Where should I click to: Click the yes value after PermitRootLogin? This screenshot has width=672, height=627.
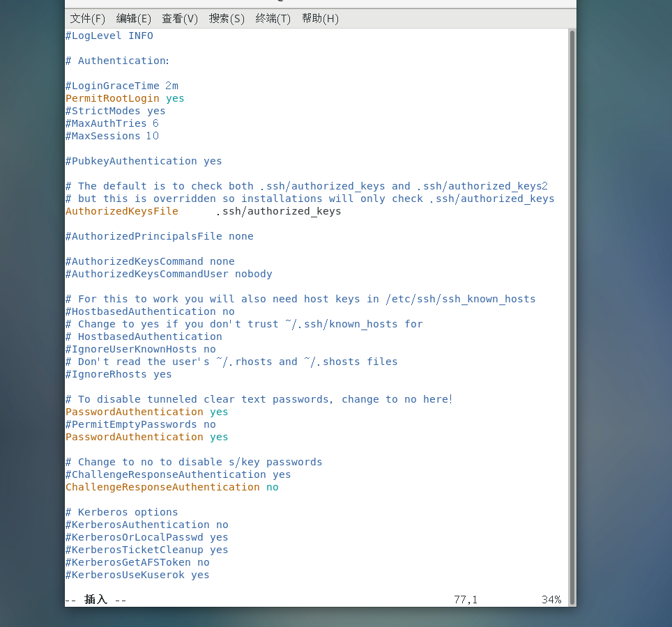point(175,98)
